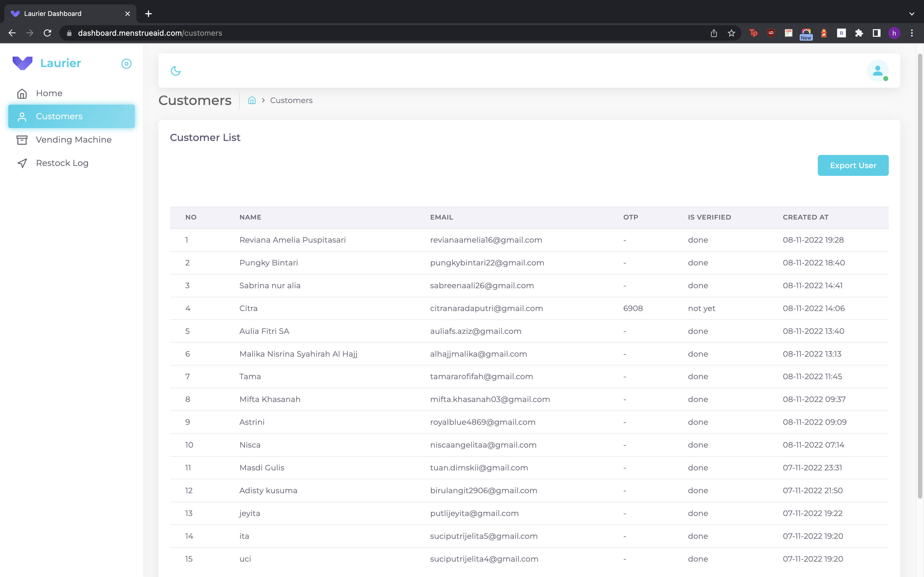Bookmark this page with star icon
This screenshot has height=577, width=924.
click(x=731, y=33)
